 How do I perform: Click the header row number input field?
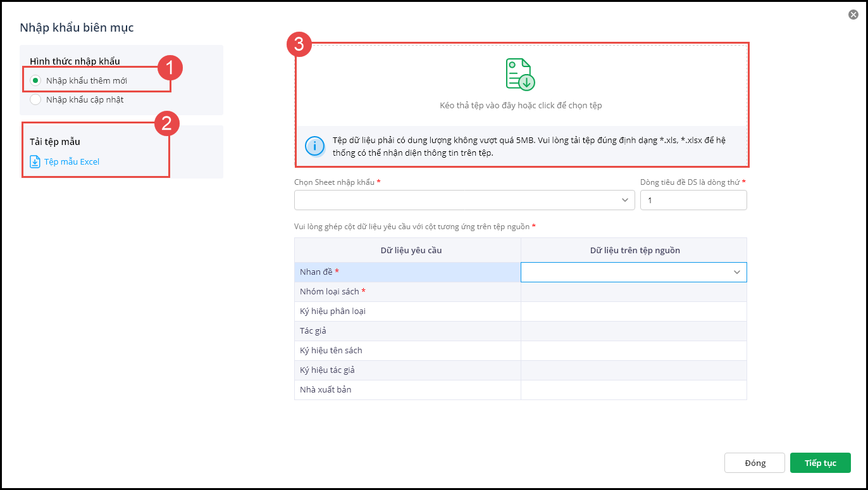point(693,200)
